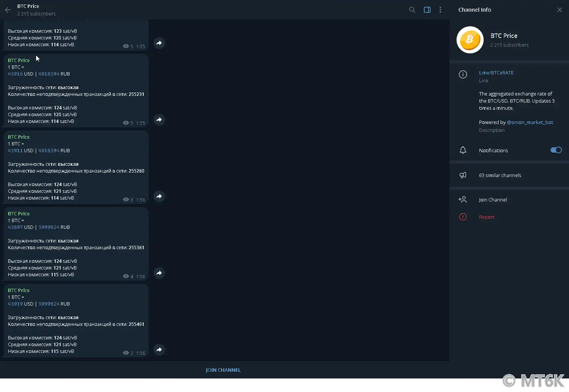This screenshot has width=569, height=392.
Task: Click the RUB value in the 43897 message
Action: tap(49, 227)
